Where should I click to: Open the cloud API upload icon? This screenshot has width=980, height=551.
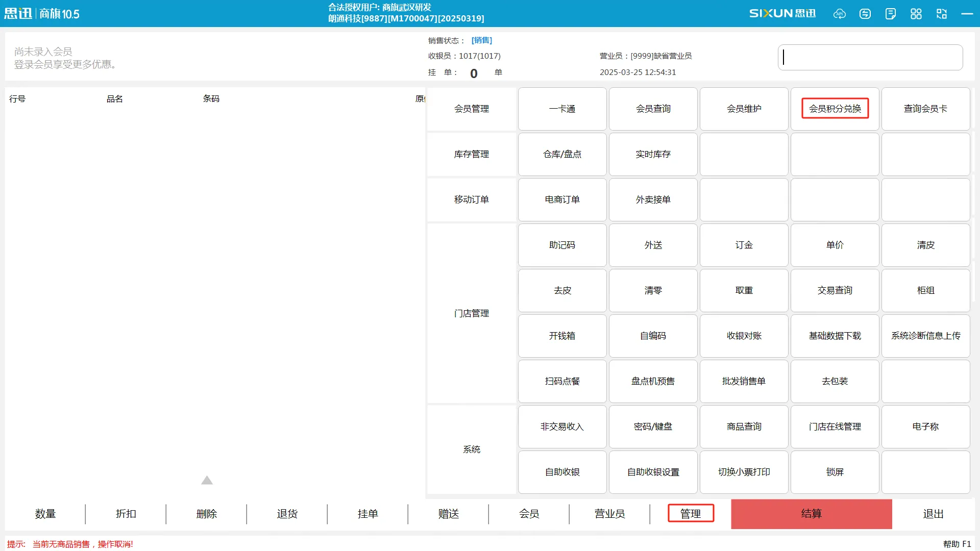tap(839, 14)
